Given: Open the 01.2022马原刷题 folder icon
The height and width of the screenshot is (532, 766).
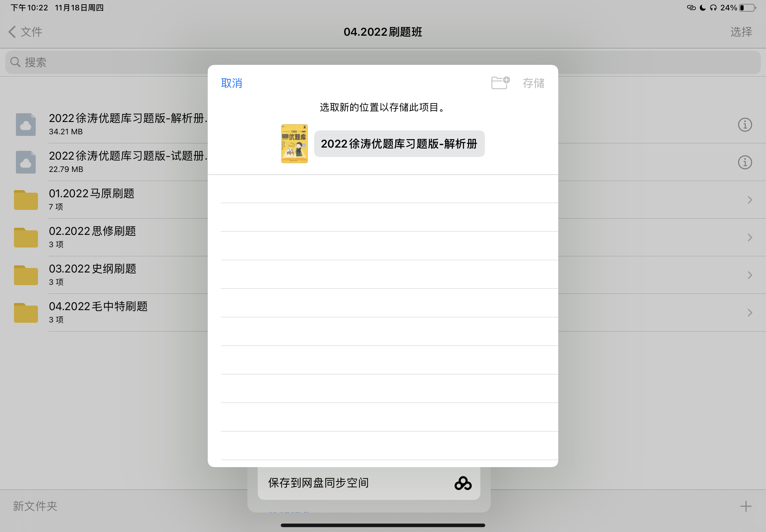Looking at the screenshot, I should [x=26, y=200].
